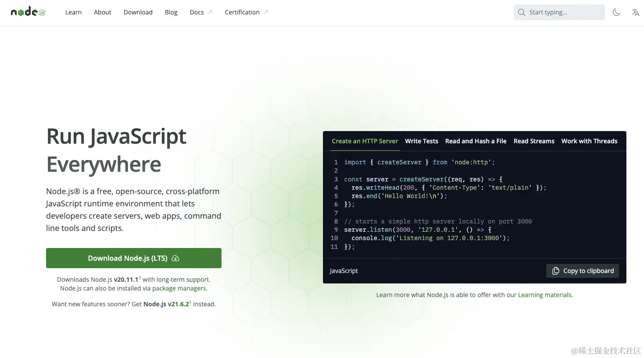Click the Node.js logo

point(29,12)
